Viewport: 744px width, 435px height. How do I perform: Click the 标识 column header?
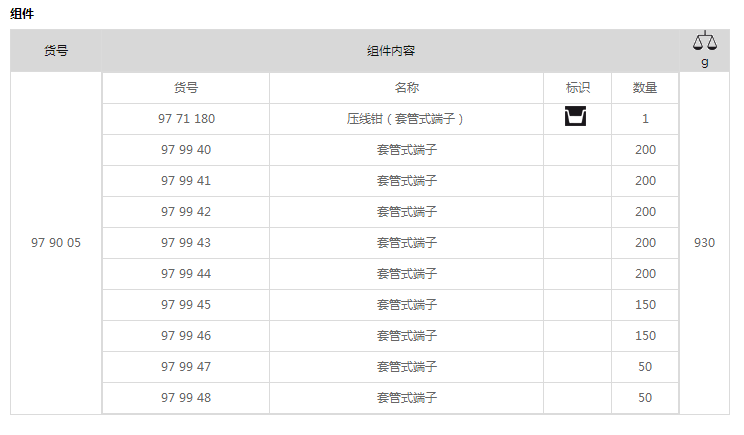[x=577, y=88]
